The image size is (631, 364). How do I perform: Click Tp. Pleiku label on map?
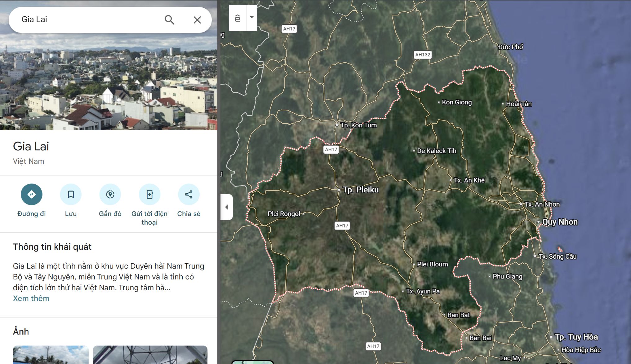[x=361, y=190]
